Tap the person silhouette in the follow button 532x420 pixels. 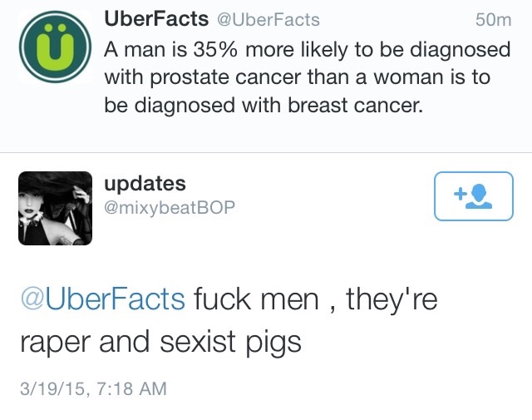click(x=479, y=196)
